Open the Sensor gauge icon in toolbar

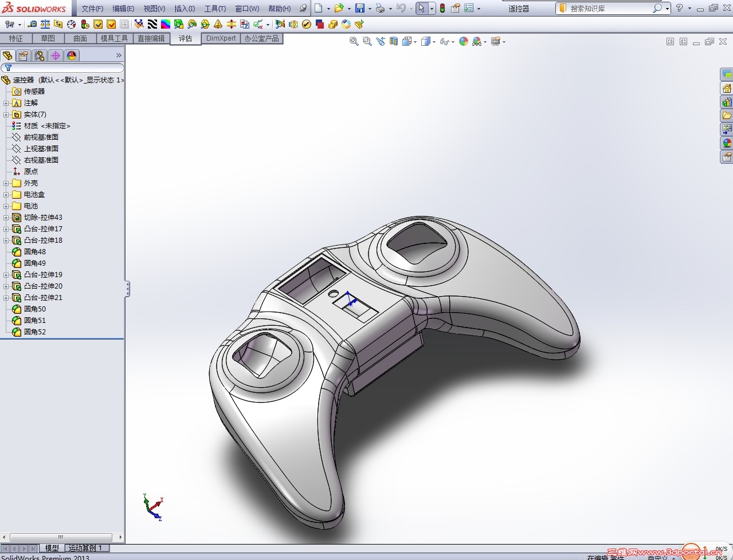(72, 24)
